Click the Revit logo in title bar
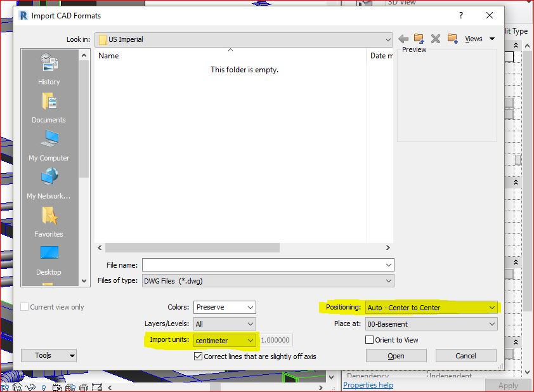The width and height of the screenshot is (534, 392). click(23, 16)
